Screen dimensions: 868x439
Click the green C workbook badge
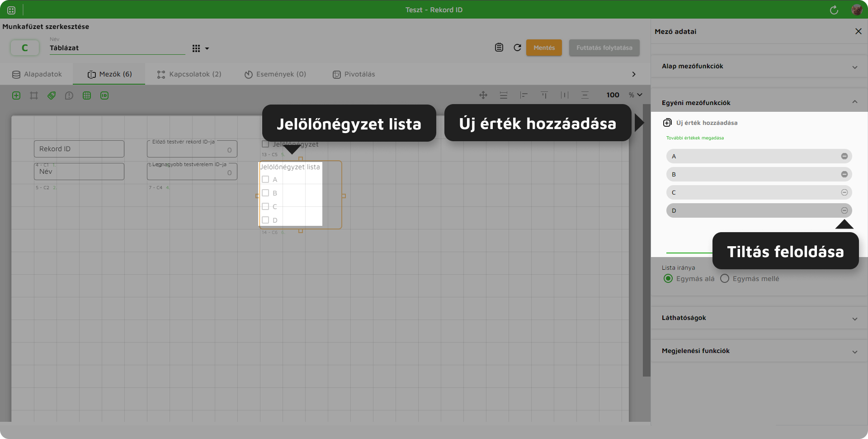[25, 48]
